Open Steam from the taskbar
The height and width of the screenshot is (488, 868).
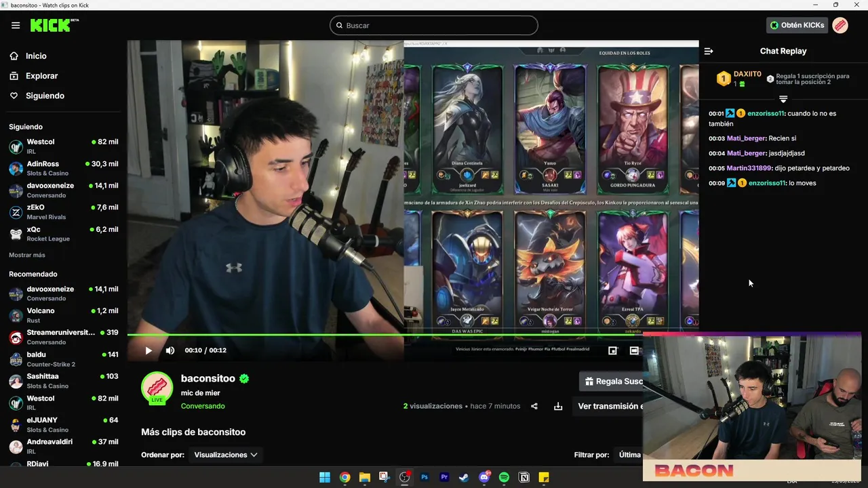pos(464,477)
